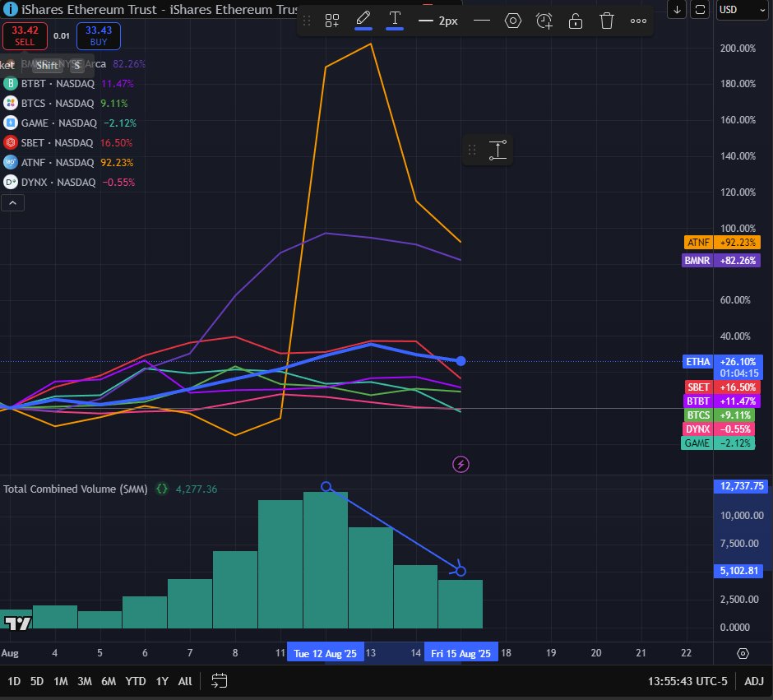Click BTCS symbol logo icon
The image size is (773, 700).
pyautogui.click(x=11, y=104)
